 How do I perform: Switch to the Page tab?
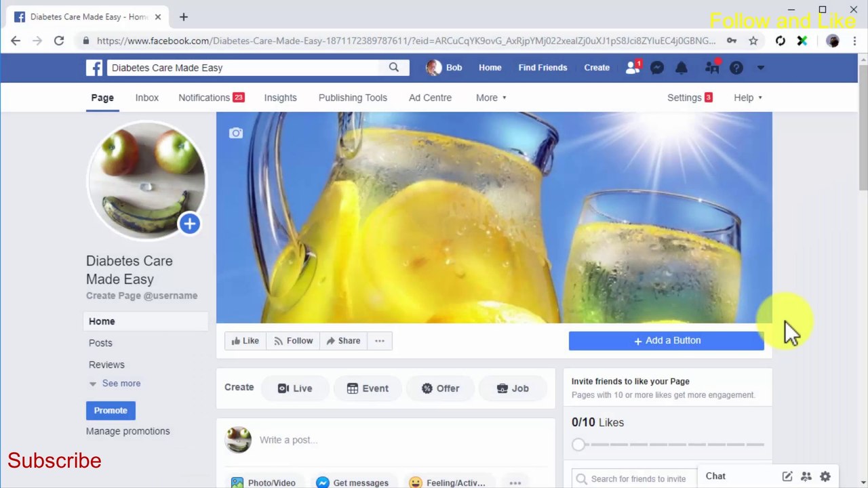tap(102, 98)
